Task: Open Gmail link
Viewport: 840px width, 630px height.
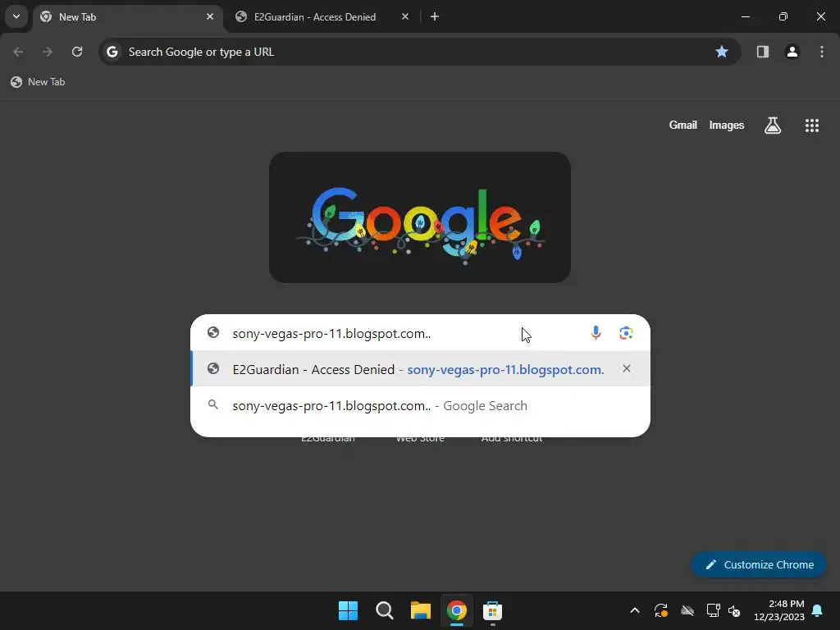Action: pos(682,125)
